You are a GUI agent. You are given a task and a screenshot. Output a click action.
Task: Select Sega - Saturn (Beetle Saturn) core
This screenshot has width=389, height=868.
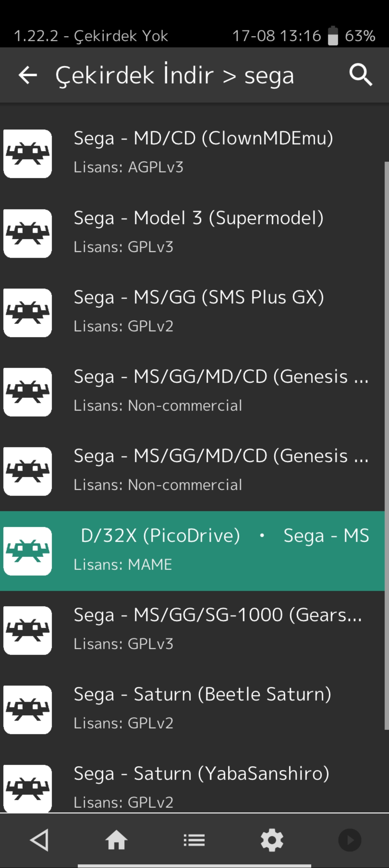click(192, 709)
